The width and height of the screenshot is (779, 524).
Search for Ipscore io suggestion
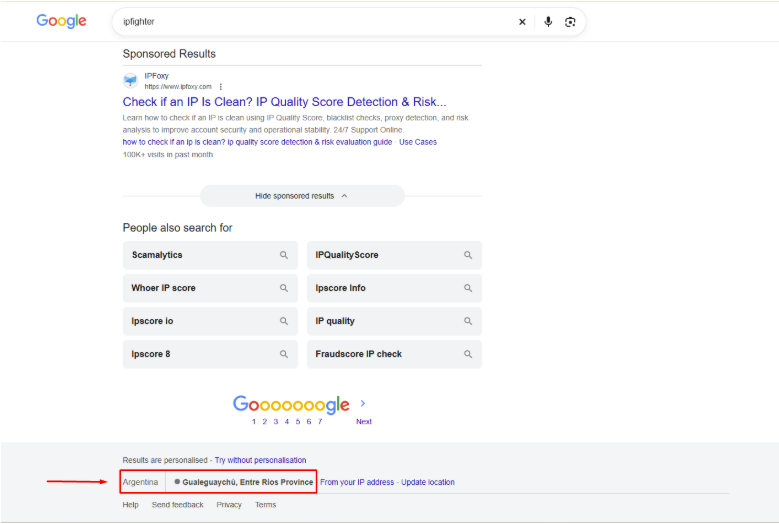point(210,321)
